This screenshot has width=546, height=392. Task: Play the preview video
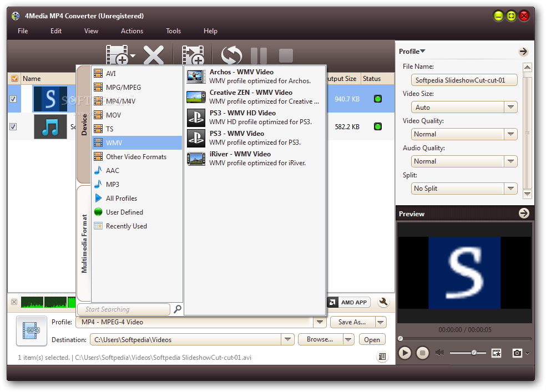(x=405, y=353)
